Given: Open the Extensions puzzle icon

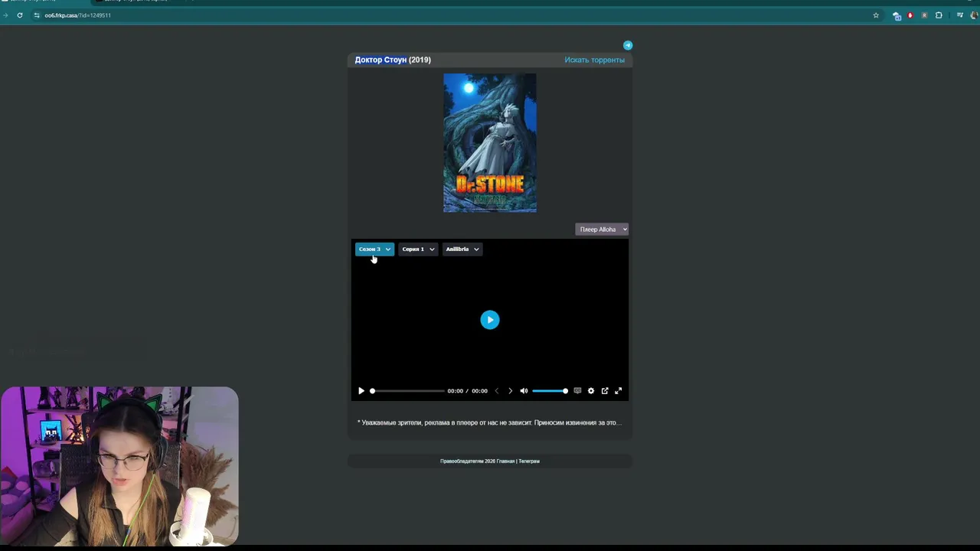Looking at the screenshot, I should click(939, 15).
